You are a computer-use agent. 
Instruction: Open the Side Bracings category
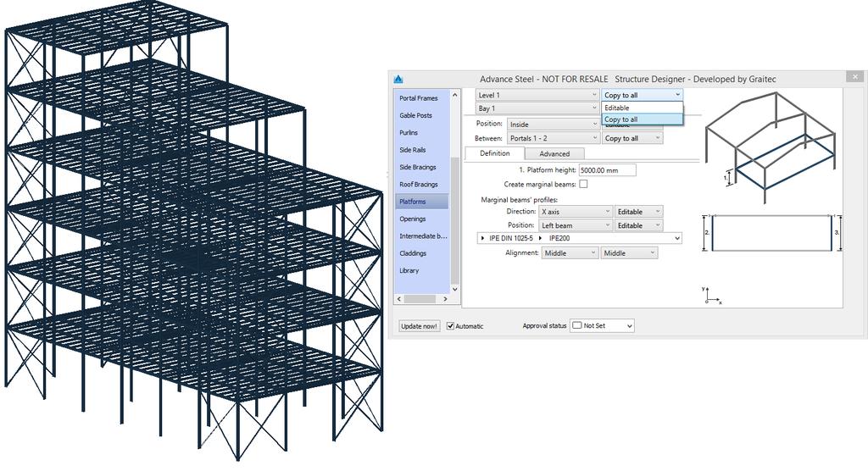[x=418, y=167]
